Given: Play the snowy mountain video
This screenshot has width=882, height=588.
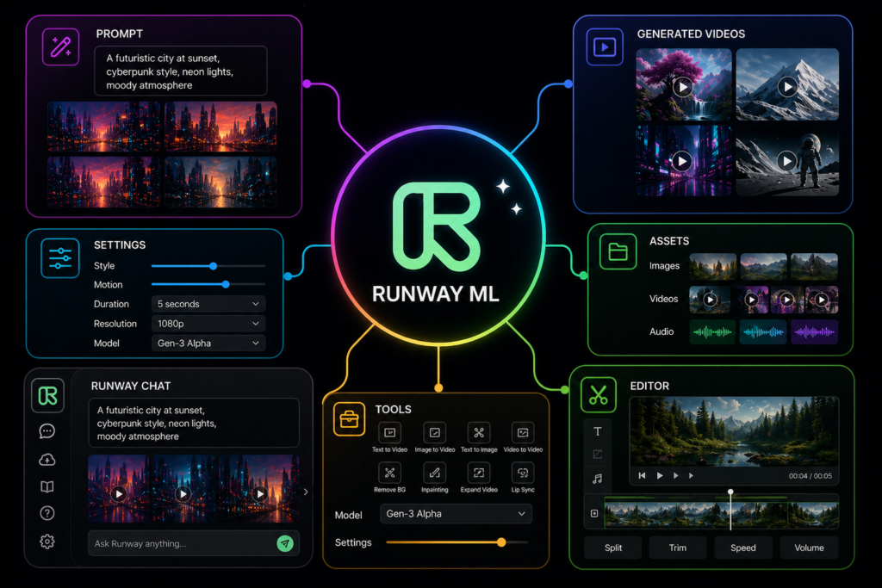Looking at the screenshot, I should point(787,87).
